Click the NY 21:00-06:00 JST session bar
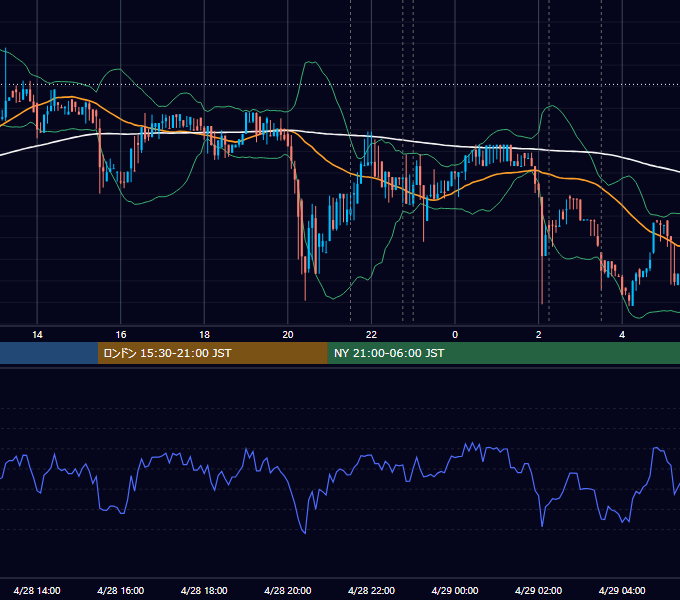The width and height of the screenshot is (680, 600). pyautogui.click(x=503, y=353)
